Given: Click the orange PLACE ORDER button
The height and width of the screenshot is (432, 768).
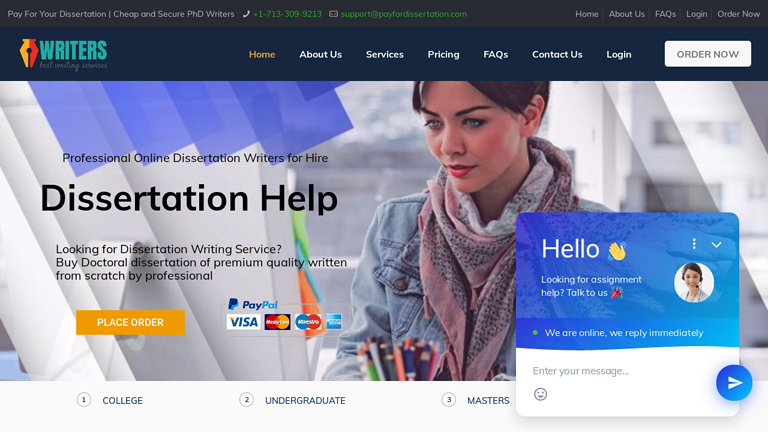Looking at the screenshot, I should 130,322.
